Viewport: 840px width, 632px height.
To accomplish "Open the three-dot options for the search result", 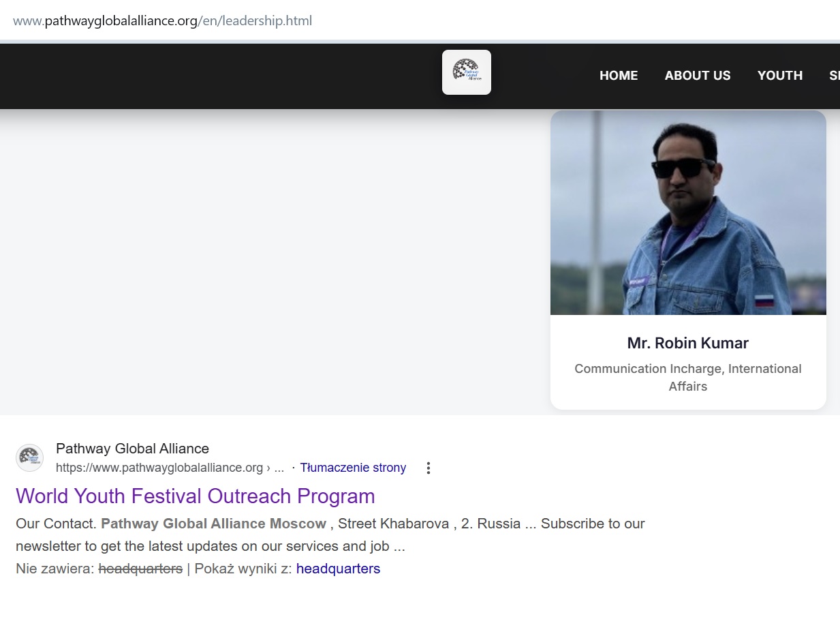I will tap(429, 468).
